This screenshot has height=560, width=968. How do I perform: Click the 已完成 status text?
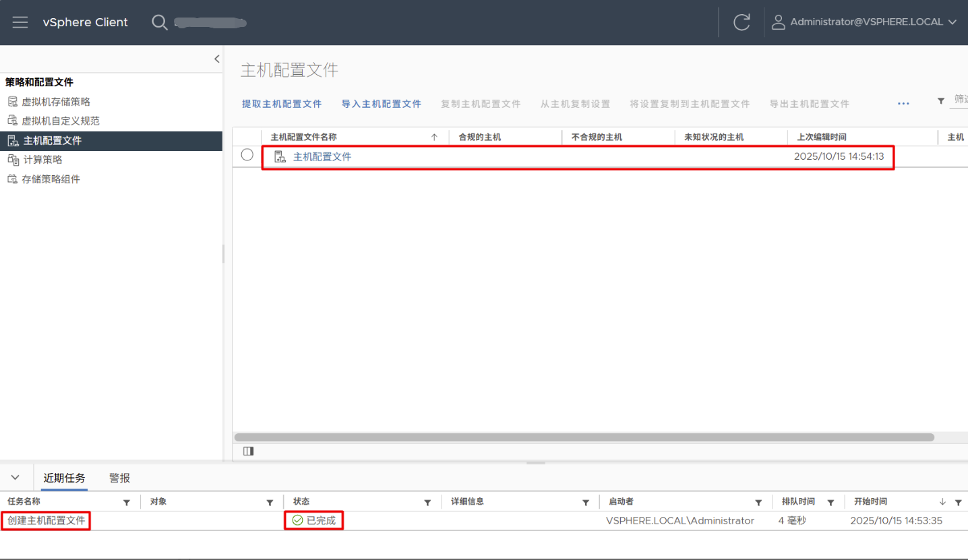click(321, 521)
